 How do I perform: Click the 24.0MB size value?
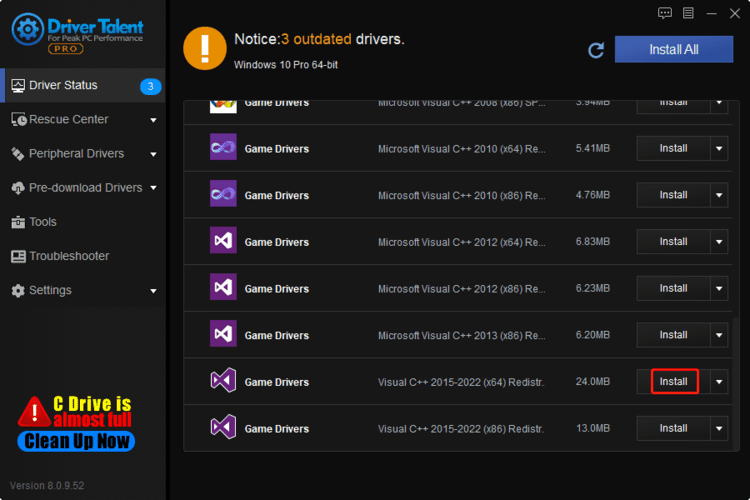(x=593, y=381)
